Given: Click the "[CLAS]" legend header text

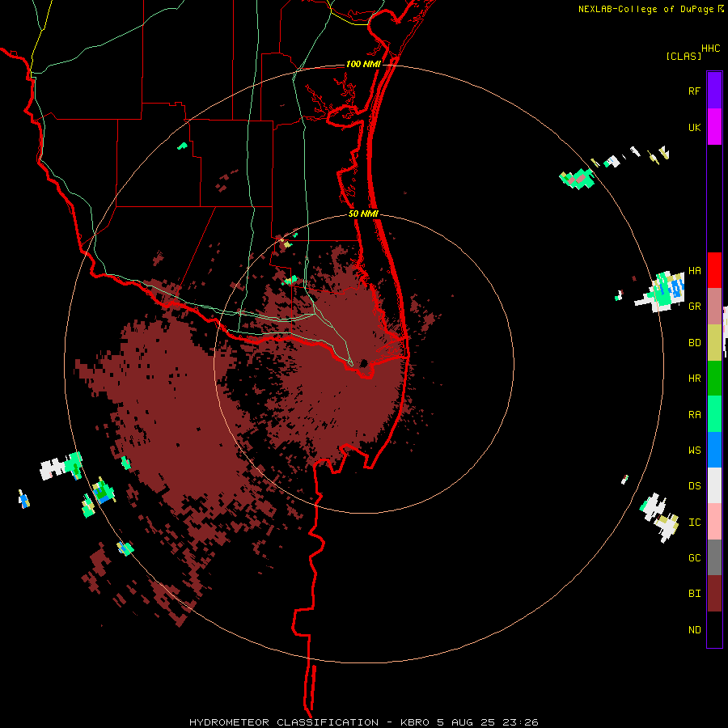Looking at the screenshot, I should tap(684, 56).
